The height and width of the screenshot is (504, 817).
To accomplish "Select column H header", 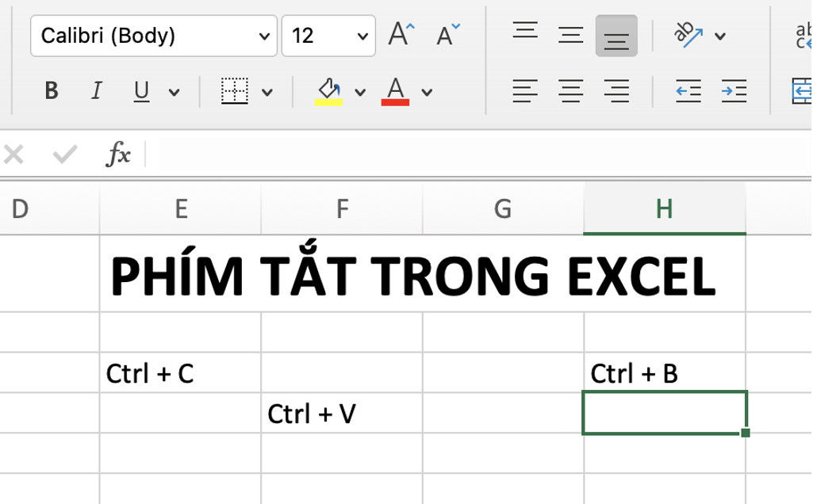I will [665, 208].
